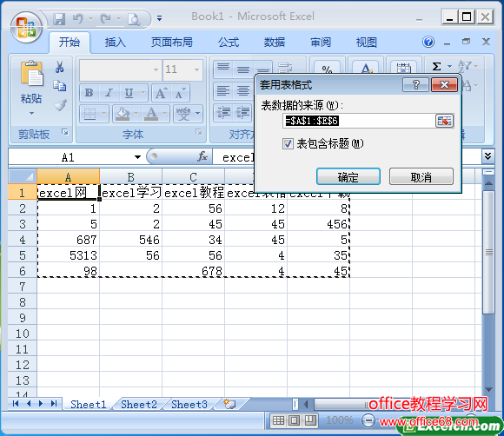Increase the font size

[162, 93]
